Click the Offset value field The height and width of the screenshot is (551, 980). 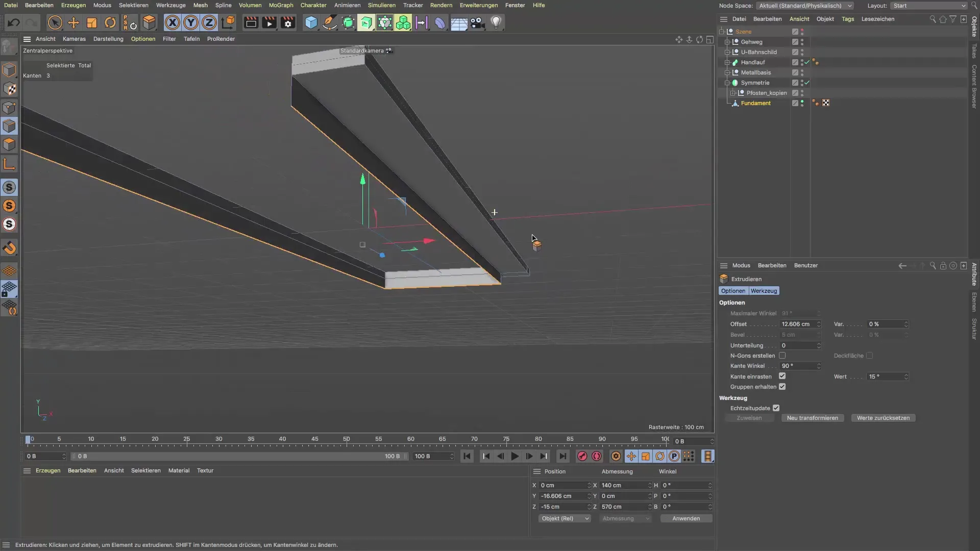coord(797,324)
